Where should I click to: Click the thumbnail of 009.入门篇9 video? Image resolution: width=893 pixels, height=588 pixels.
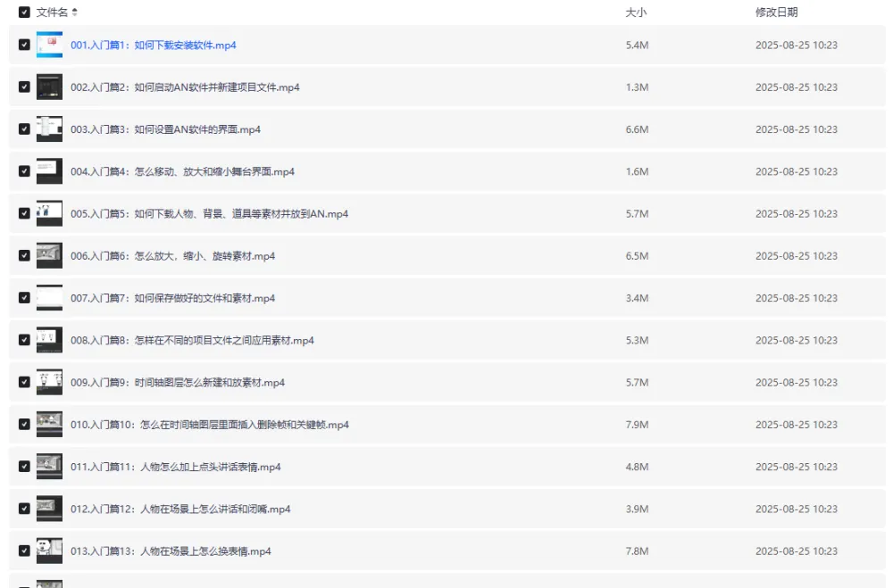48,382
